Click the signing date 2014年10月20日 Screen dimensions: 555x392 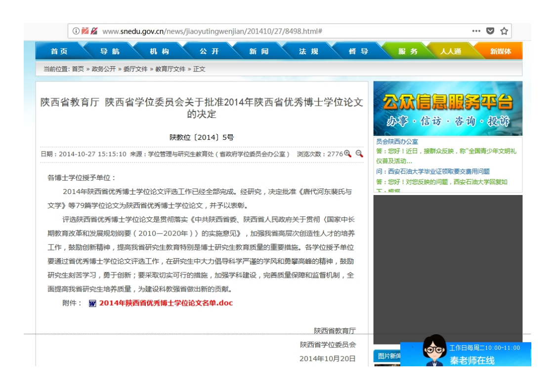327,358
